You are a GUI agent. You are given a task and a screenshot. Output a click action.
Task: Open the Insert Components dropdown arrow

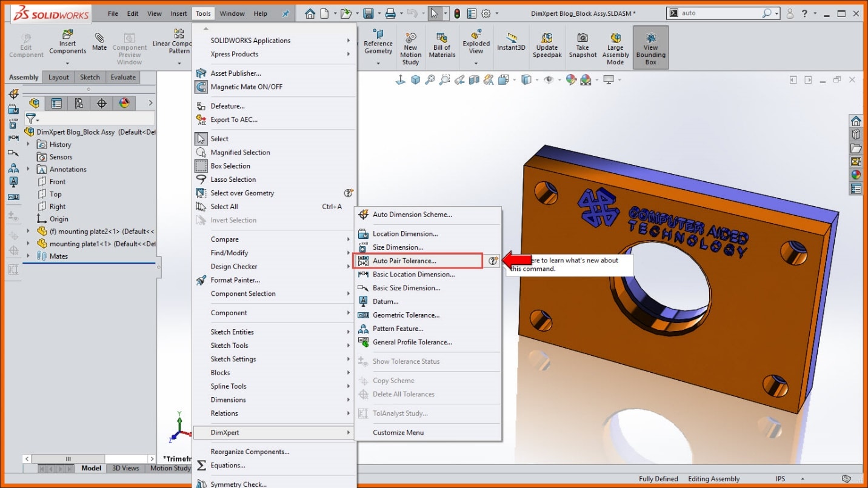67,63
